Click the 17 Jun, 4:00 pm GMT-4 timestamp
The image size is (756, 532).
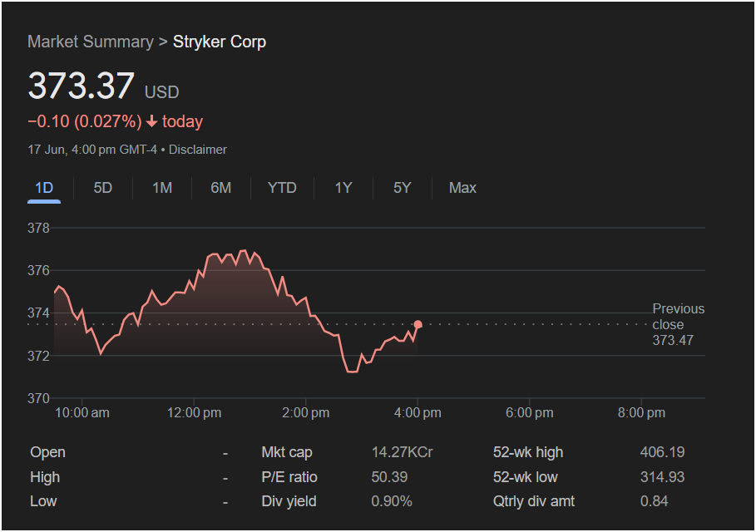(x=92, y=150)
